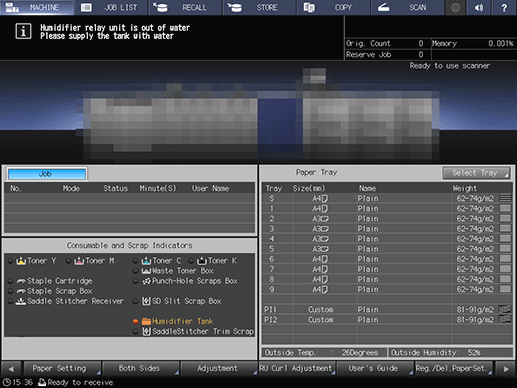The height and width of the screenshot is (388, 517).
Task: Click tray 4 paper level indicator
Action: point(505,239)
